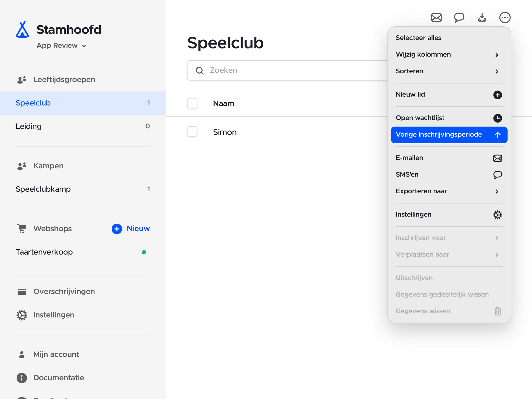Click the gear icon in menu Instellingen row
Image resolution: width=532 pixels, height=399 pixels.
497,215
